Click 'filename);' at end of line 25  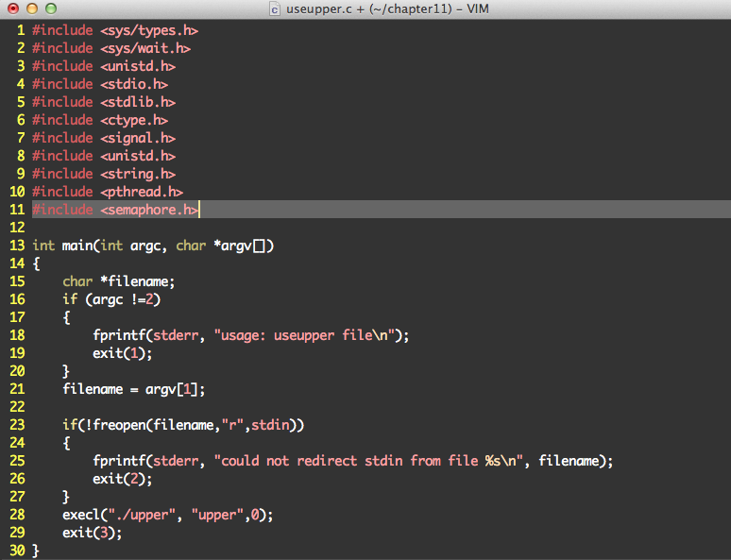(576, 461)
